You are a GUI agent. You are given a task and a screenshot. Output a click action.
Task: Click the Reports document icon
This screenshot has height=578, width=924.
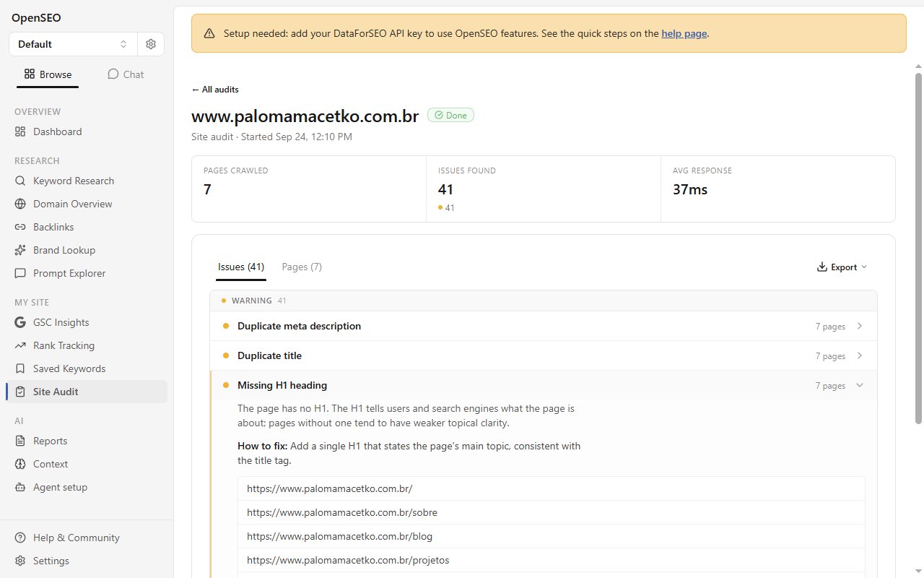(x=20, y=441)
